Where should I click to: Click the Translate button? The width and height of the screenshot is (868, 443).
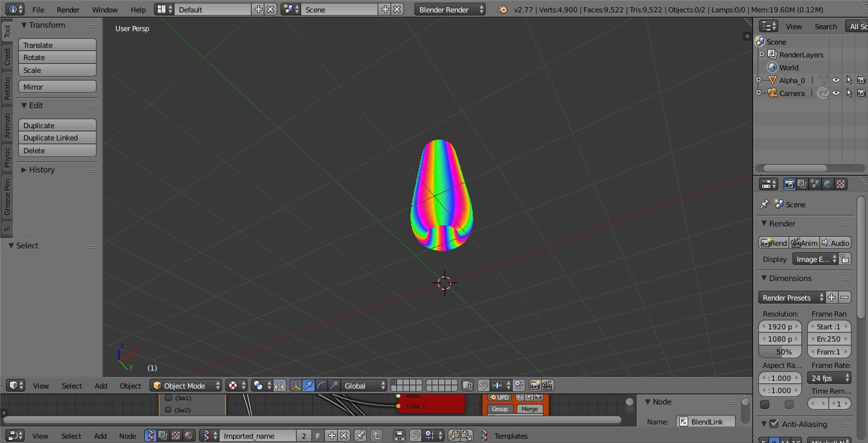coord(57,45)
